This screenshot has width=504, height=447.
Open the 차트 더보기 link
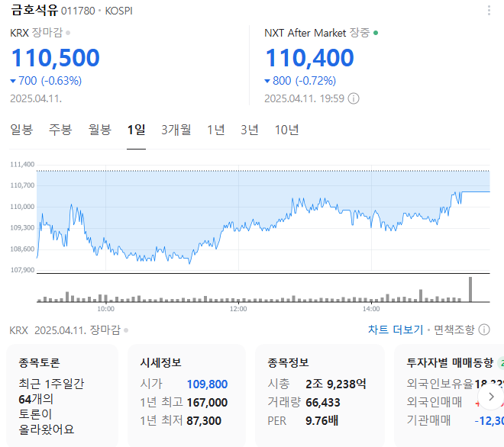[396, 330]
